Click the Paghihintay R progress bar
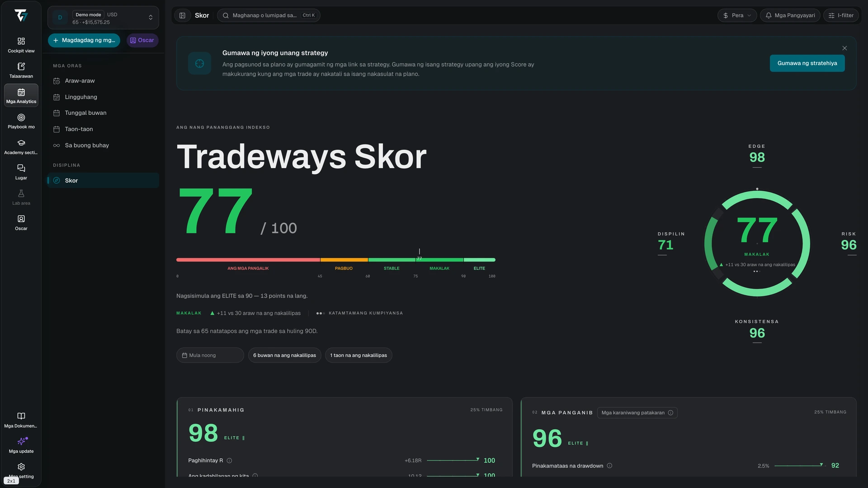The image size is (868, 488). [x=453, y=460]
